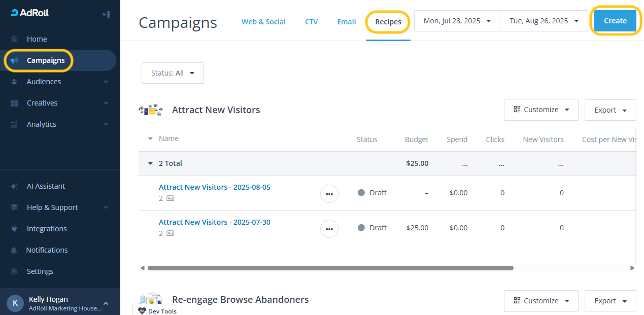
Task: Open the Attract New Visitors Customize dropdown
Action: (x=541, y=110)
